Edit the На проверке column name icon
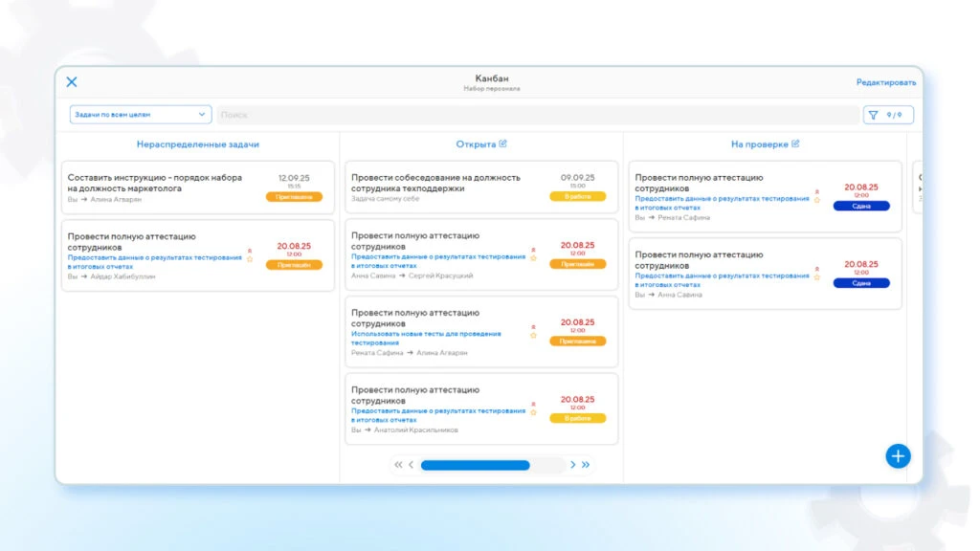Screen dimensions: 980x551 [x=795, y=143]
